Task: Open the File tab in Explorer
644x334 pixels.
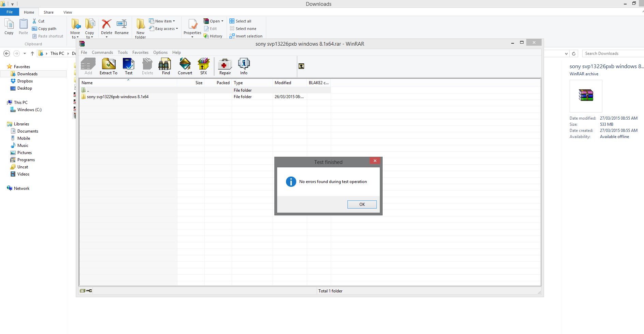Action: (x=10, y=12)
